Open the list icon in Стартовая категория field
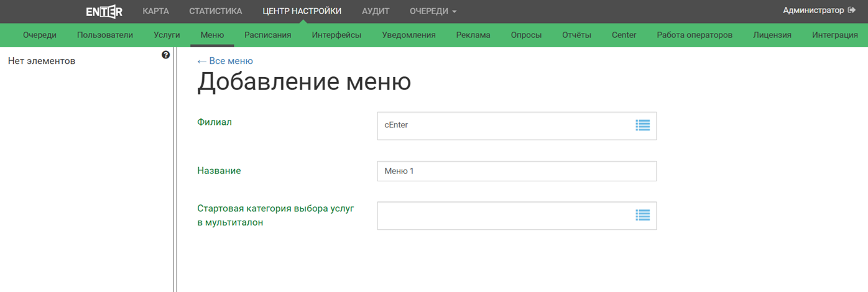This screenshot has width=868, height=292. [642, 215]
